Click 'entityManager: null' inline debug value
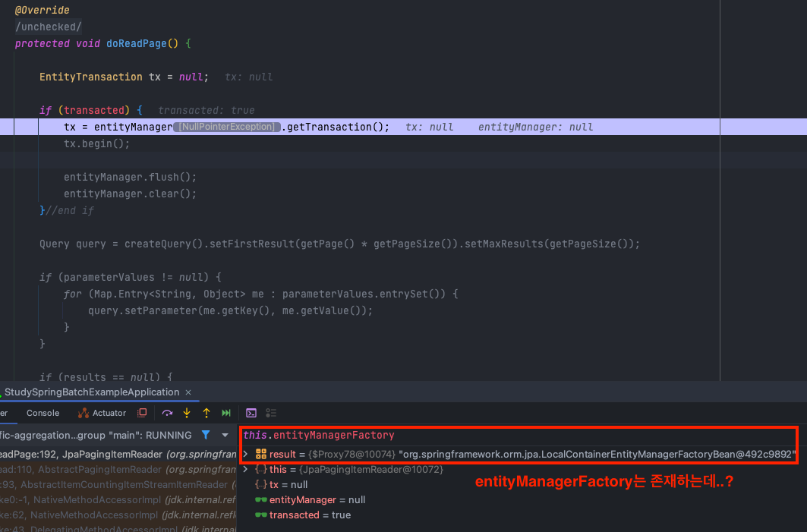The height and width of the screenshot is (532, 807). pos(536,127)
